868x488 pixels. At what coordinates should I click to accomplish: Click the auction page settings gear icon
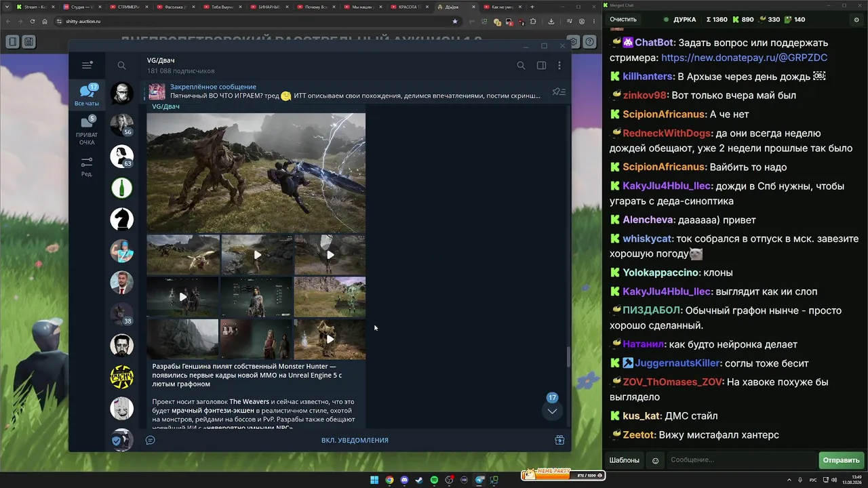(x=574, y=42)
